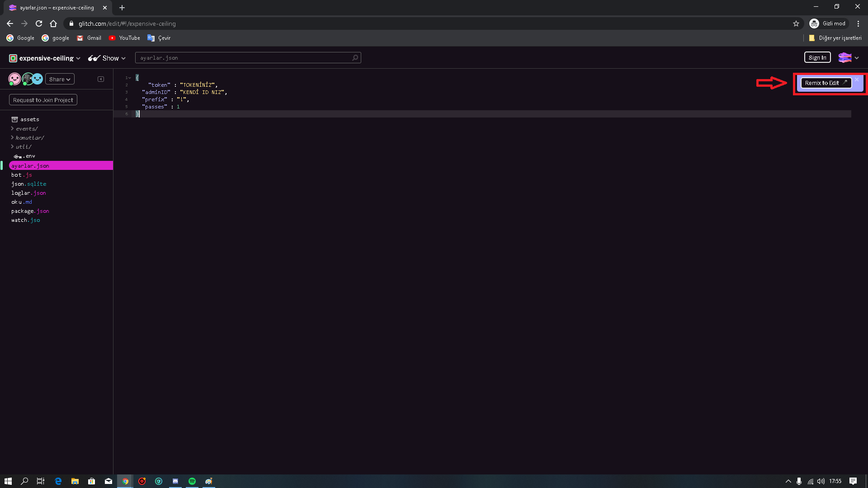The height and width of the screenshot is (488, 868).
Task: Open the bot.js file
Action: [x=22, y=175]
